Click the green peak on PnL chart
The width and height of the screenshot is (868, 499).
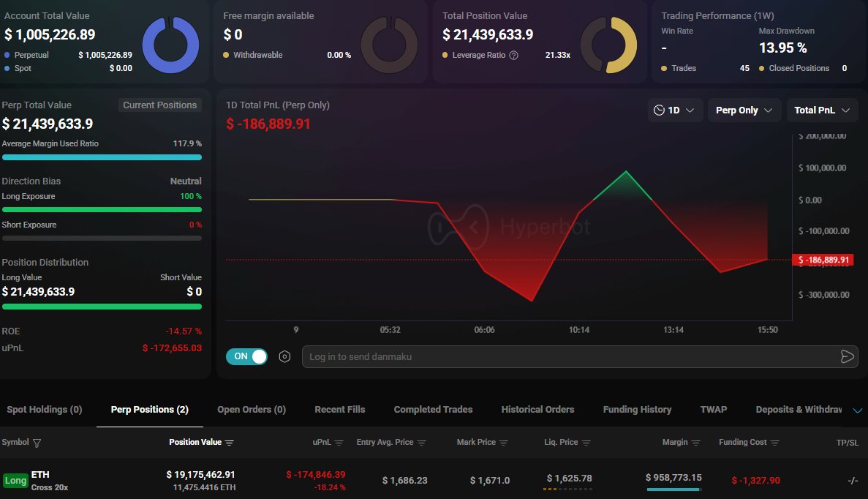(626, 172)
